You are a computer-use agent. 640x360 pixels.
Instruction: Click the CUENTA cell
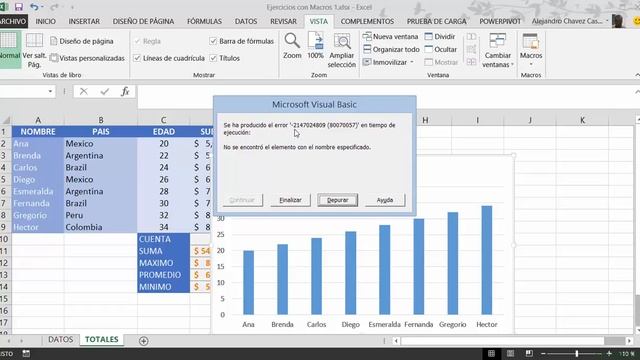(x=163, y=239)
